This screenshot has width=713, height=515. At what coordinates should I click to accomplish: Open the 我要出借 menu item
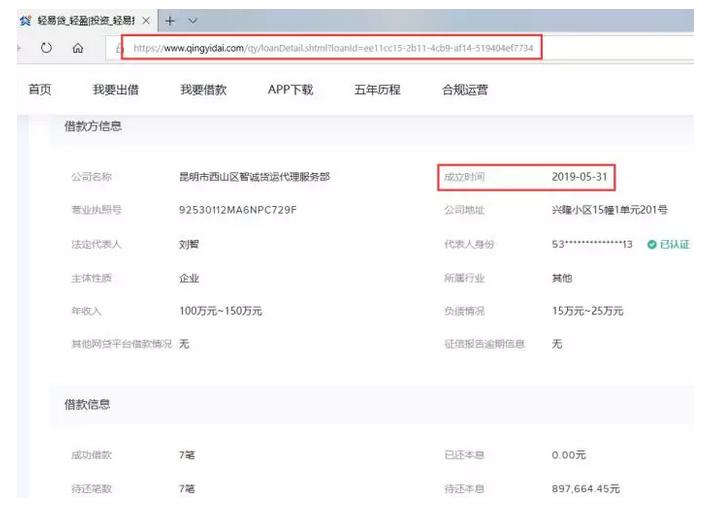click(x=116, y=90)
